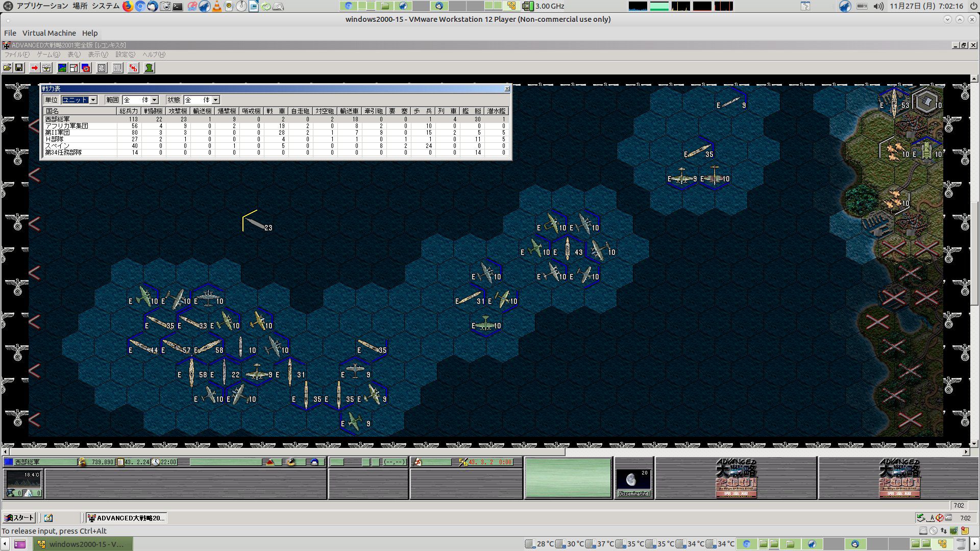Image resolution: width=980 pixels, height=551 pixels.
Task: Select the ship unit with strength 22
Action: coord(225,372)
